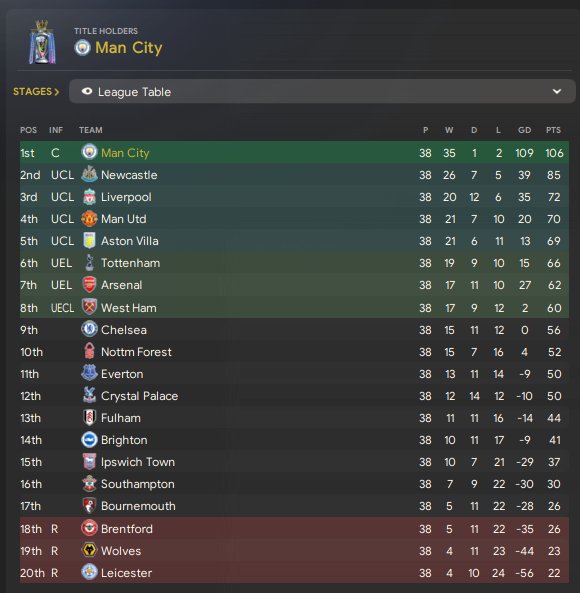Open the Man City title holders link
This screenshot has height=593, width=580.
129,48
